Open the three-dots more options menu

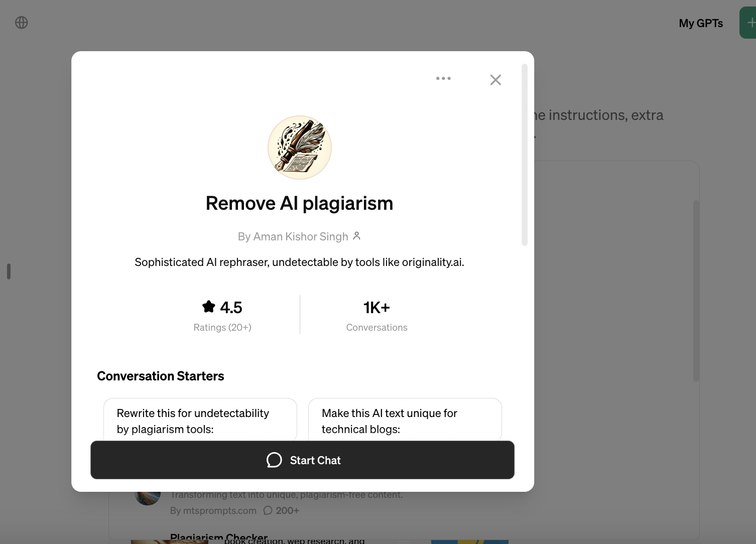(x=443, y=78)
